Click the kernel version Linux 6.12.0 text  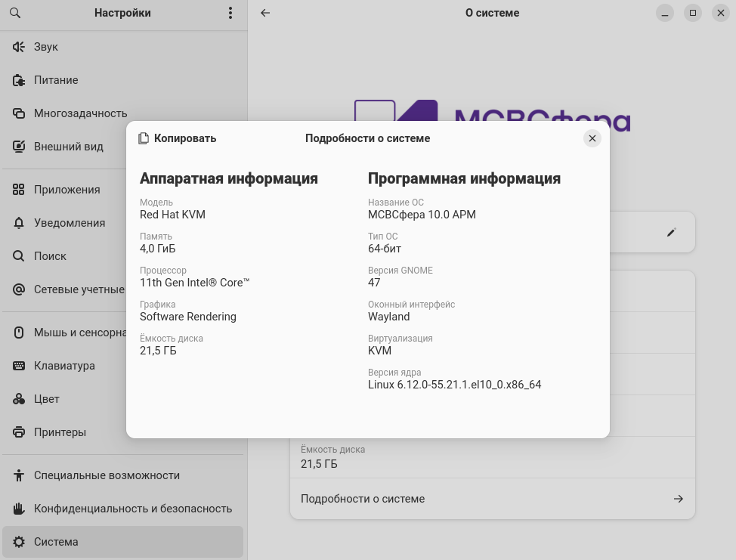click(x=454, y=385)
